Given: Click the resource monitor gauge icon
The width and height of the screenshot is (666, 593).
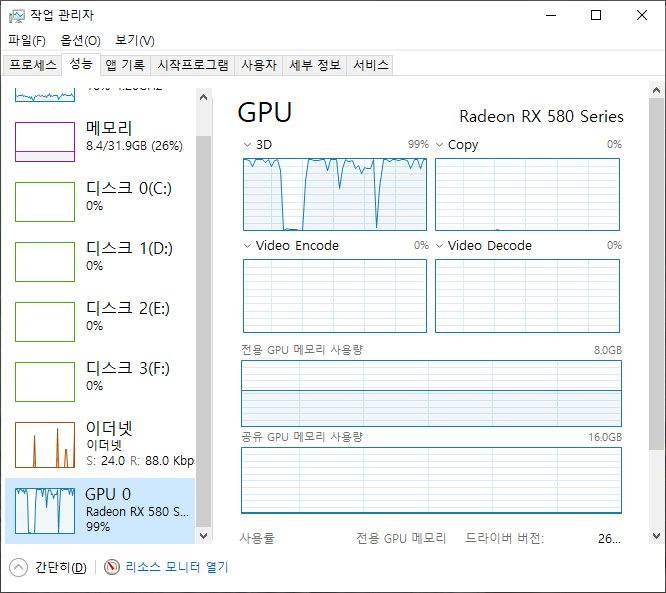Looking at the screenshot, I should [x=112, y=567].
